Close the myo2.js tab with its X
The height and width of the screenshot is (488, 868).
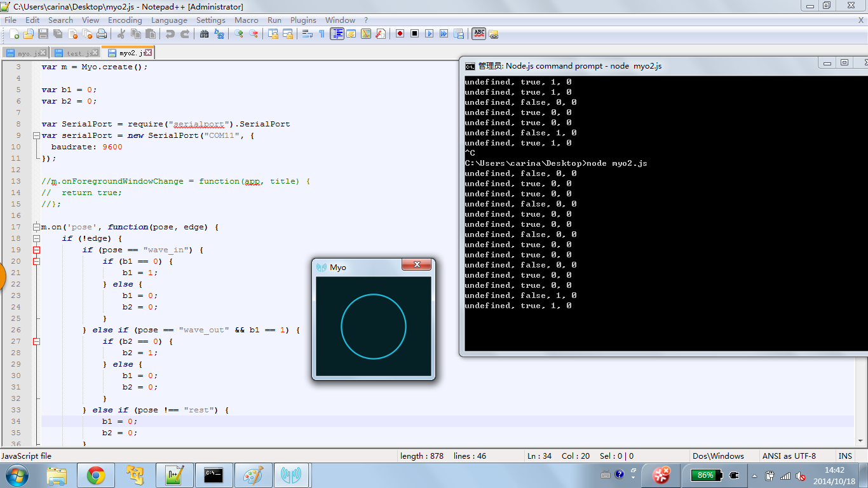point(149,53)
